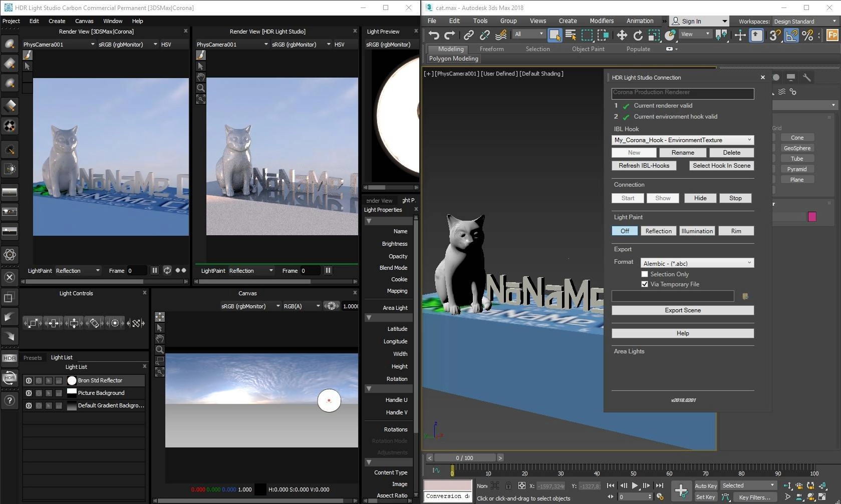Switch to the Freeform ribbon tab

491,49
